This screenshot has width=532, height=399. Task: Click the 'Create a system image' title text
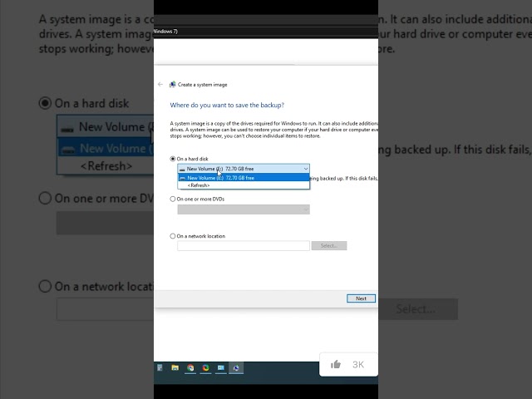203,85
